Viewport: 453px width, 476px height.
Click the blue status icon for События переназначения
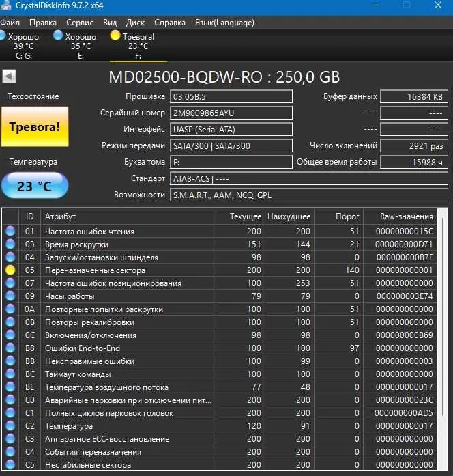10,451
